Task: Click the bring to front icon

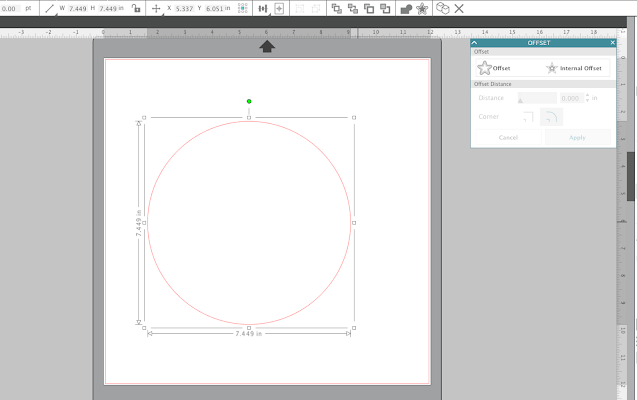Action: 336,9
